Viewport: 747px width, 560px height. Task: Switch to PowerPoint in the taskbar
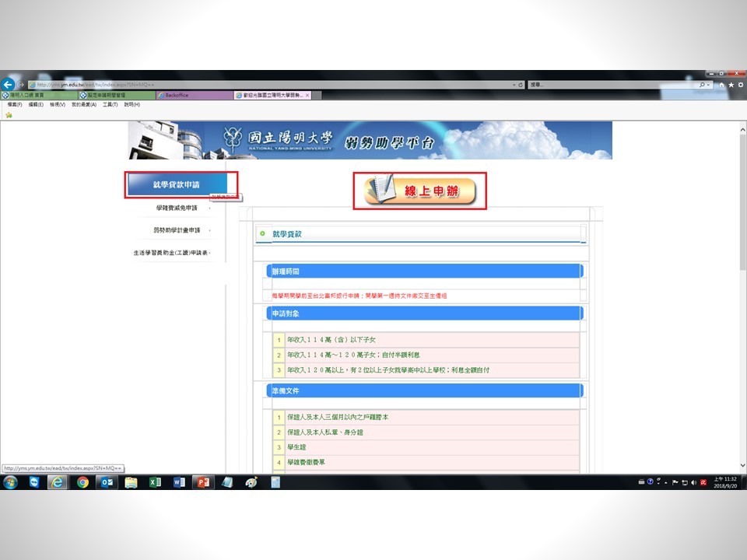pyautogui.click(x=202, y=482)
